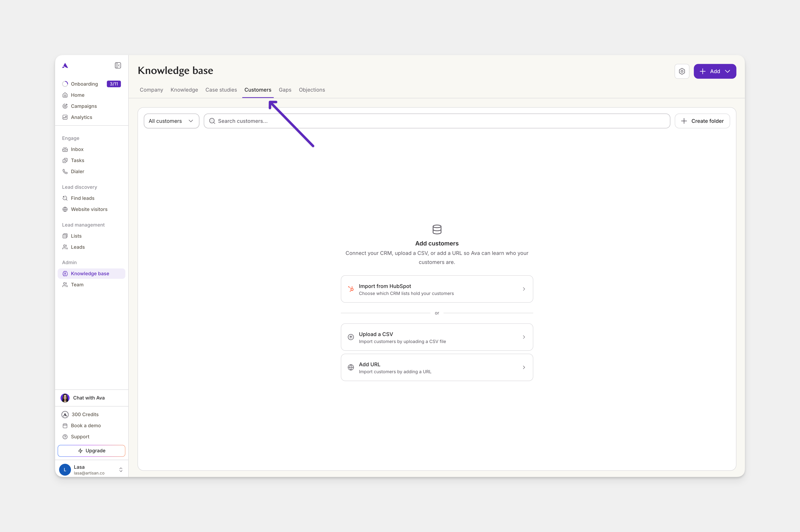This screenshot has height=532, width=800.
Task: Switch to the Case studies tab
Action: point(221,90)
